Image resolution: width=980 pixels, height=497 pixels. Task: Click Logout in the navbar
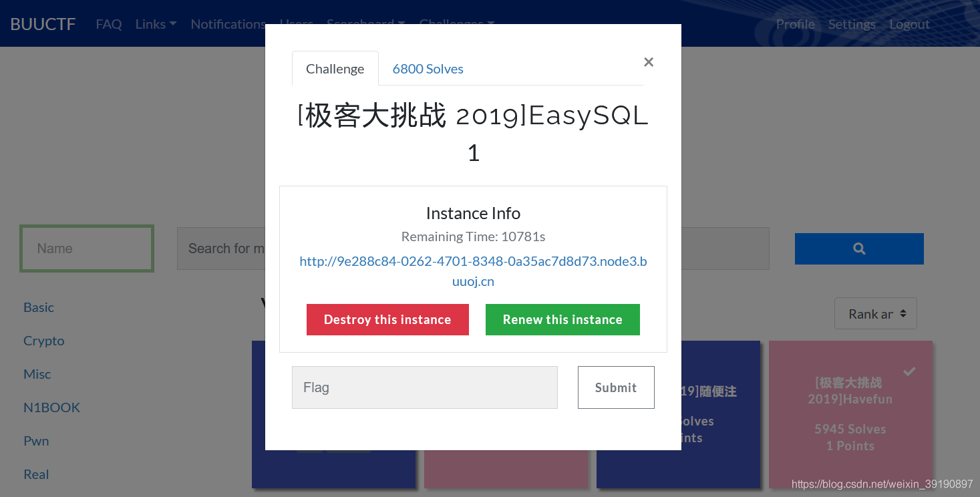point(909,24)
